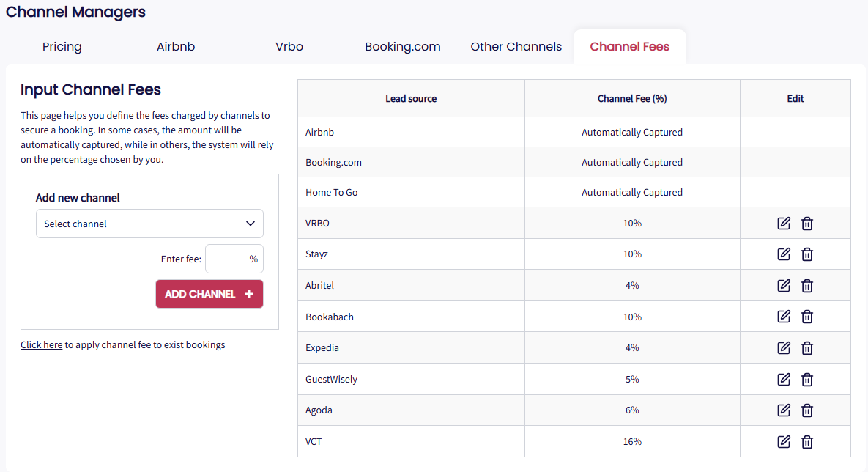Edit the Bookabach fee percentage
Image resolution: width=868 pixels, height=472 pixels.
click(784, 317)
